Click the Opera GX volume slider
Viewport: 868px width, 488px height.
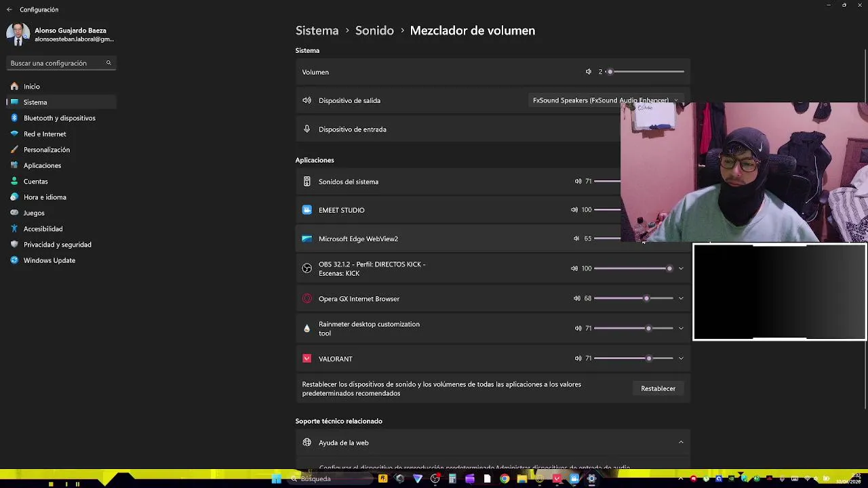(x=633, y=298)
